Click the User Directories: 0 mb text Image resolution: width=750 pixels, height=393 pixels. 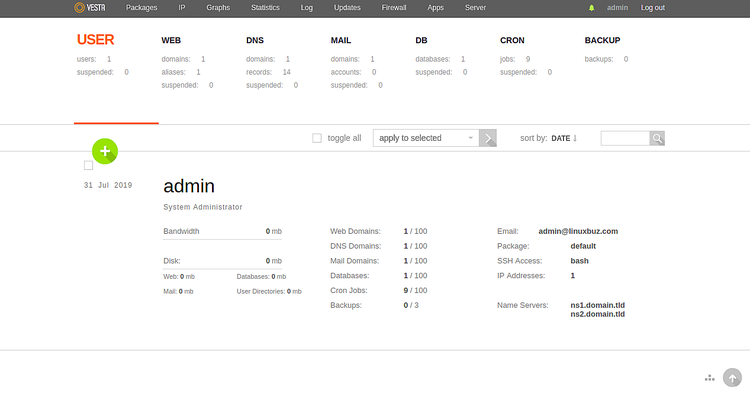pyautogui.click(x=269, y=291)
